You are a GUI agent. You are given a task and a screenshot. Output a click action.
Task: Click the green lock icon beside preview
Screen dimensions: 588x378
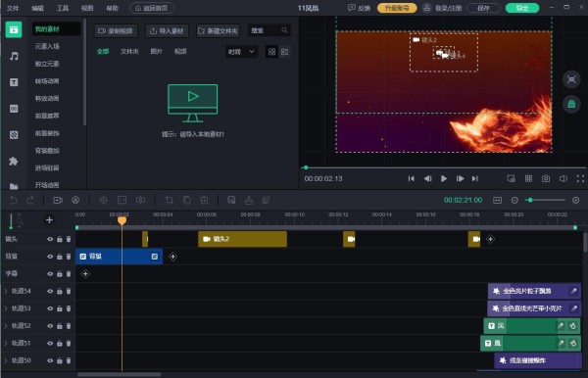[x=571, y=104]
